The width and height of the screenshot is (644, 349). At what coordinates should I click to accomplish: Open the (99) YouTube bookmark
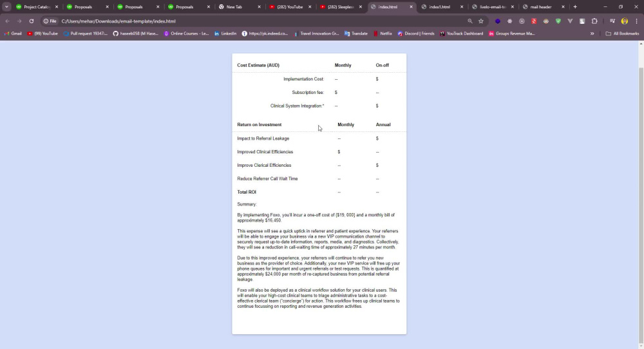[x=43, y=33]
